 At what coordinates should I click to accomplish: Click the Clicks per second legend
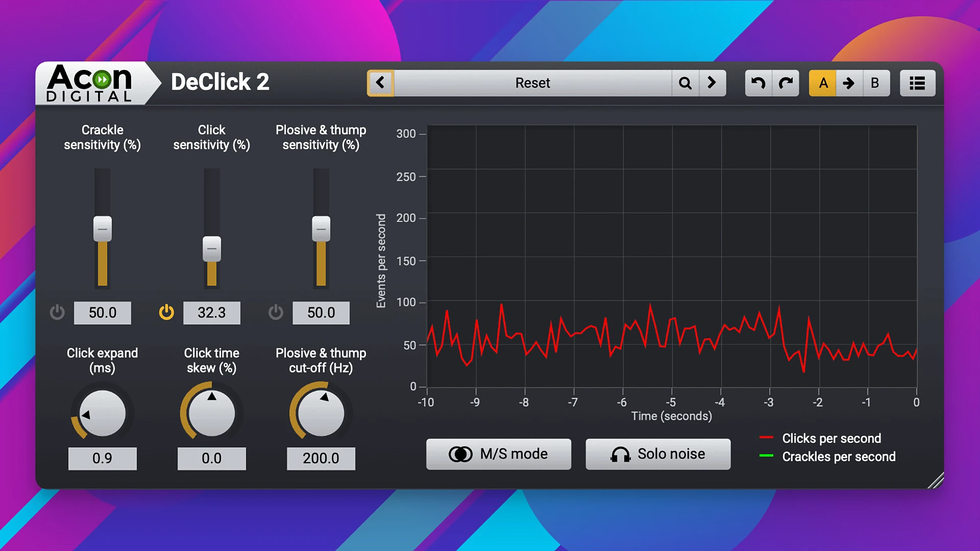point(820,438)
